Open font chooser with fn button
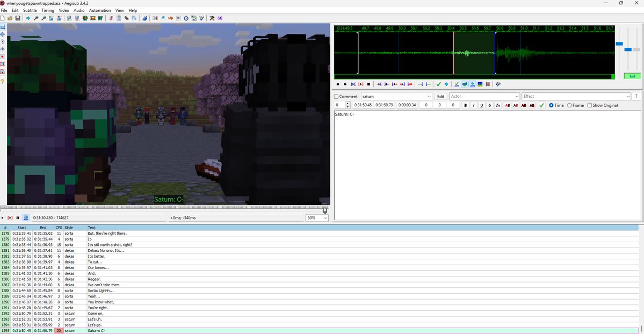 498,106
